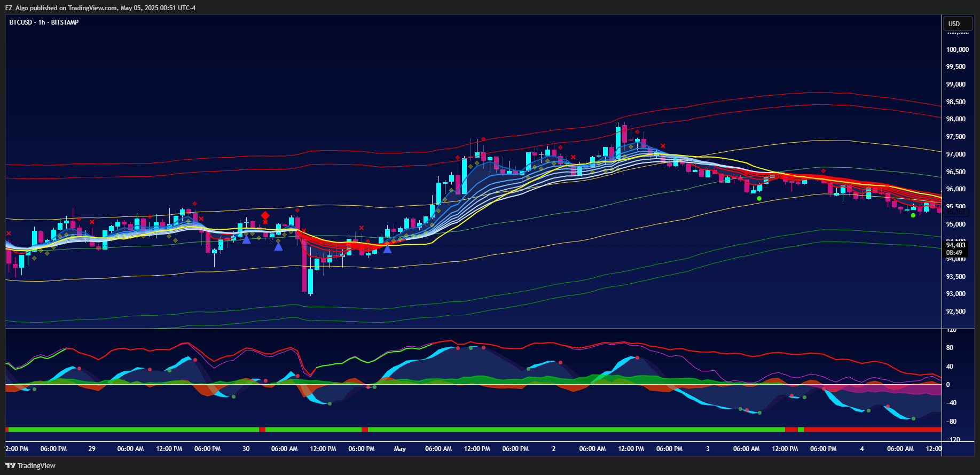Click the 08:49 candle countdown timer
The image size is (980, 475).
pyautogui.click(x=954, y=253)
